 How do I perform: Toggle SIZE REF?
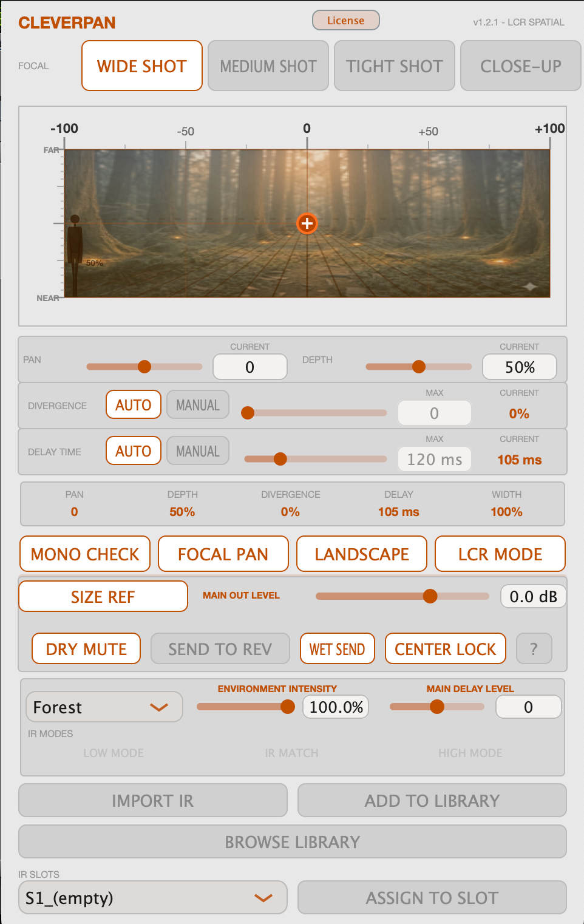pos(103,596)
